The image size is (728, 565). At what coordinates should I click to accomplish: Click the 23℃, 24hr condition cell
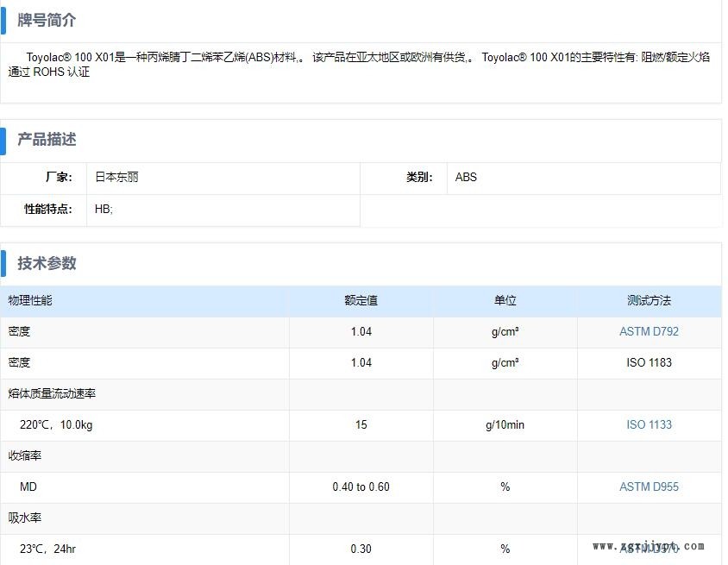click(x=47, y=549)
